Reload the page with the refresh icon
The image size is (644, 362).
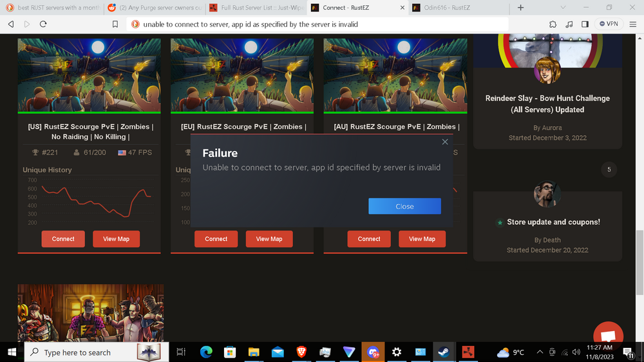pos(43,24)
